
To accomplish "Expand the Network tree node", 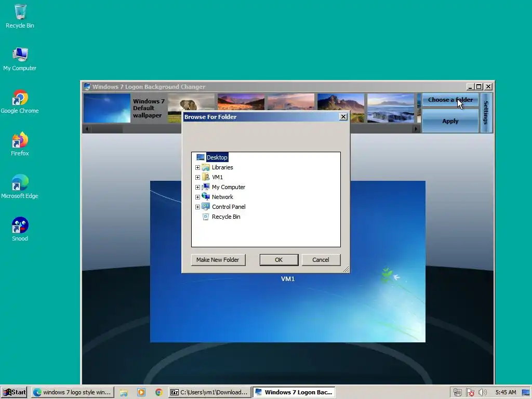I will [x=197, y=197].
